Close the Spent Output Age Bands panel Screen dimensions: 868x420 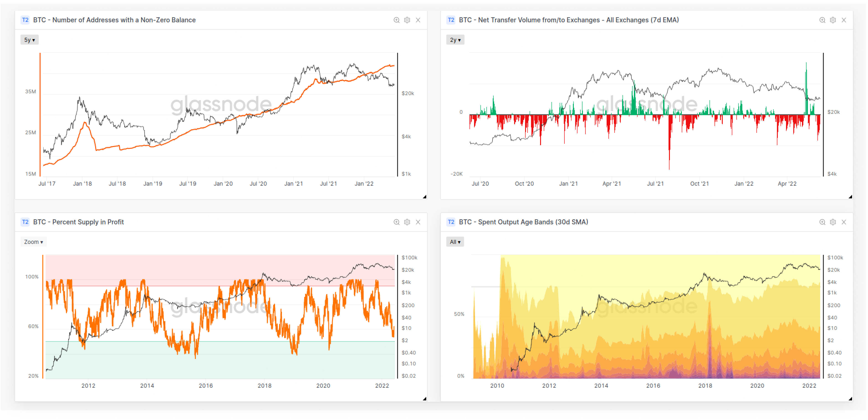coord(844,222)
